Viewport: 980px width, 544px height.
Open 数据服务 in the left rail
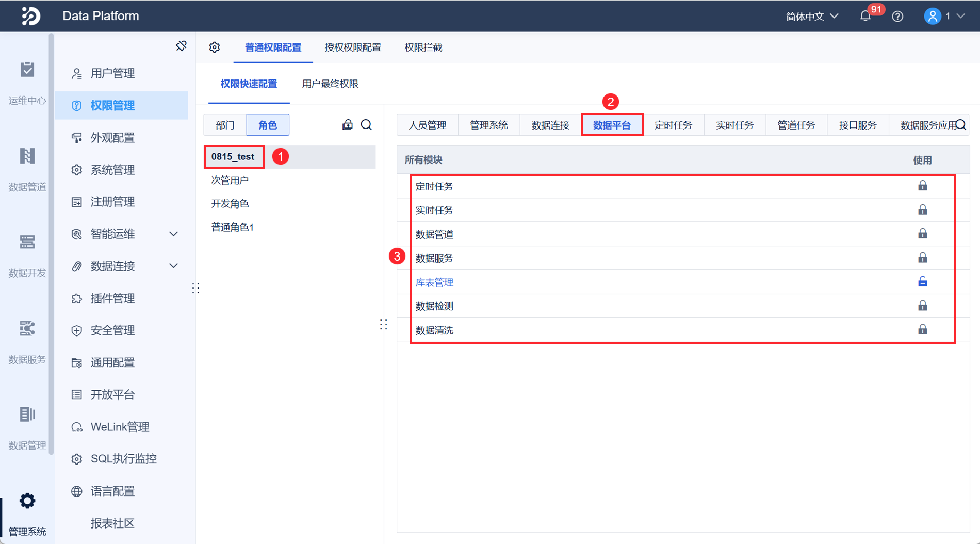(x=27, y=342)
